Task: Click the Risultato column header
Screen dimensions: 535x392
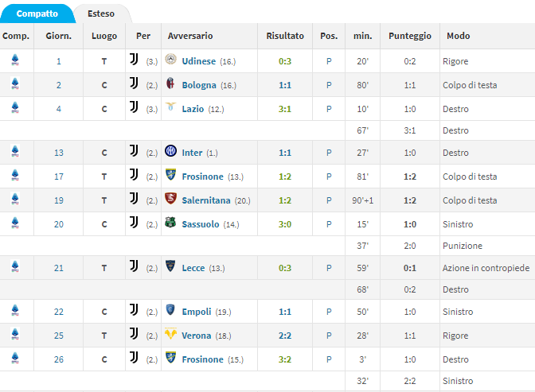Action: coord(285,36)
